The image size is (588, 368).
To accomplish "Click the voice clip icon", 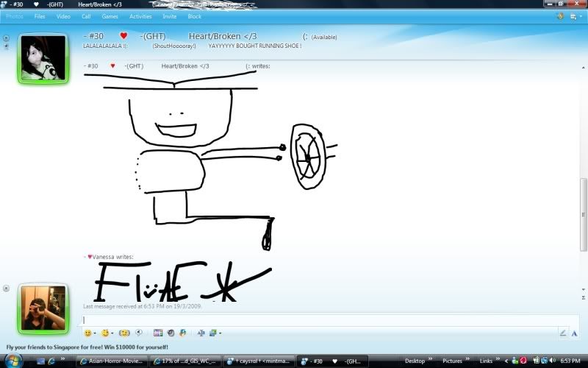I will tap(140, 333).
